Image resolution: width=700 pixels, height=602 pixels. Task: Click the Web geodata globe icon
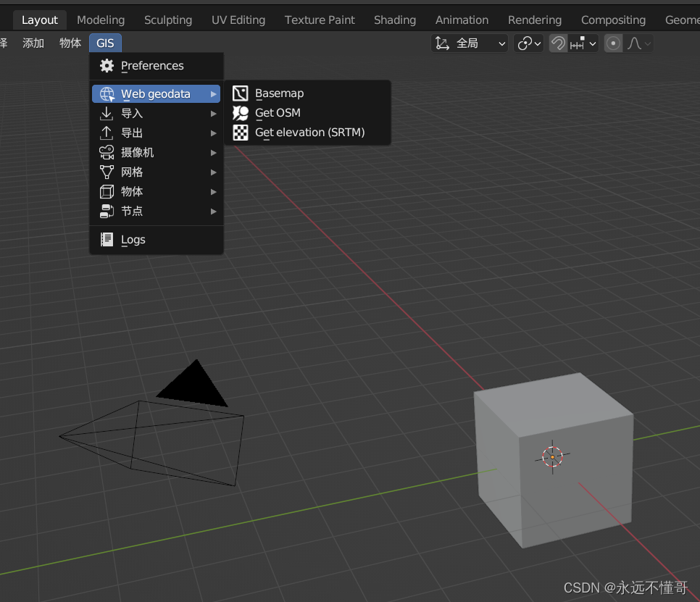point(107,94)
